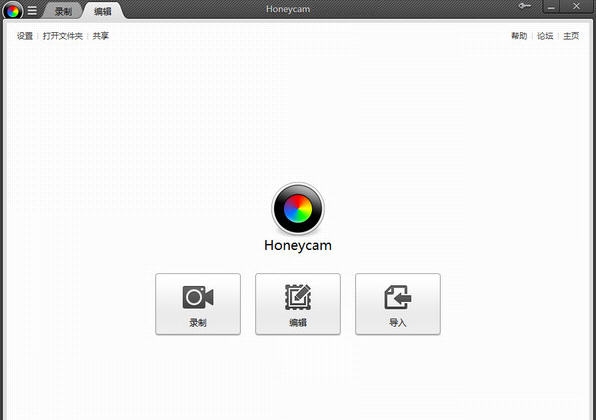Viewport: 596px width, 420px height.
Task: Click the license key icon
Action: tap(525, 6)
